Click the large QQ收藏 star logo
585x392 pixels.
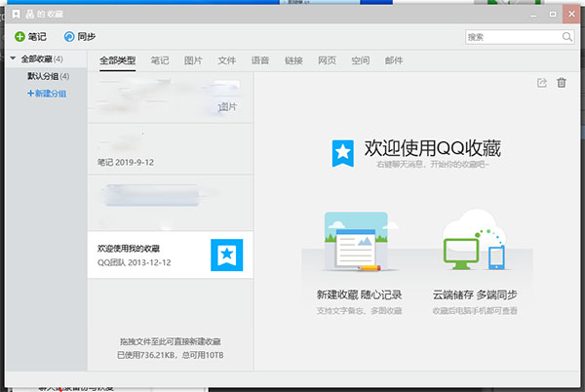343,152
